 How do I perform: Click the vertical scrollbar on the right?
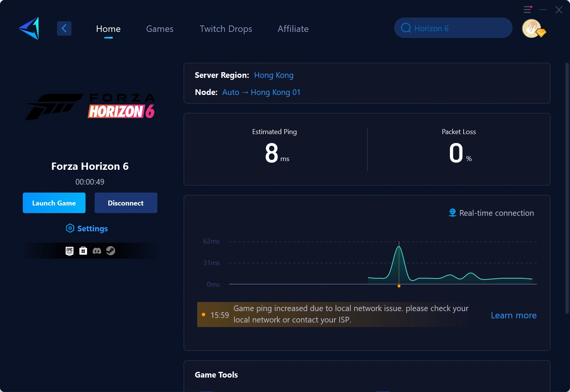[x=567, y=188]
